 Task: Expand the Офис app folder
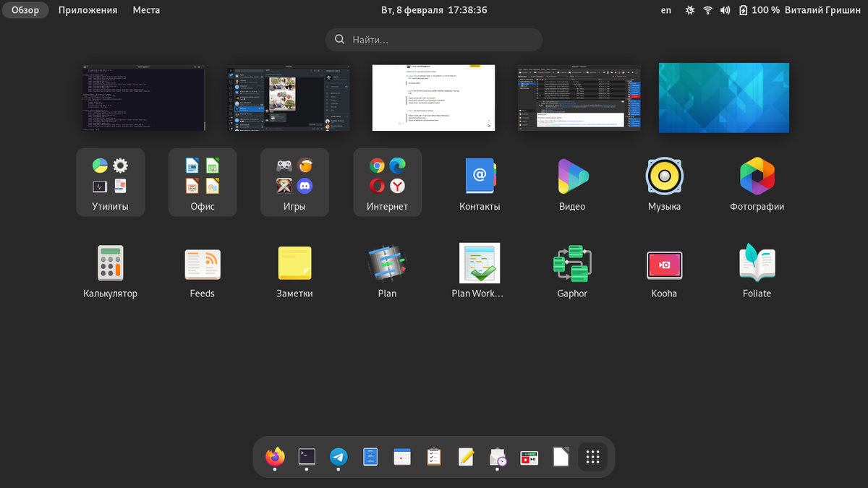tap(203, 182)
